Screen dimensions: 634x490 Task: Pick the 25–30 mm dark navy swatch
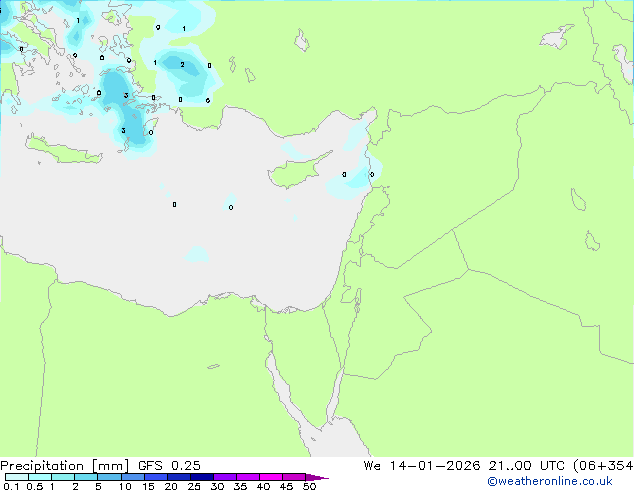point(202,477)
